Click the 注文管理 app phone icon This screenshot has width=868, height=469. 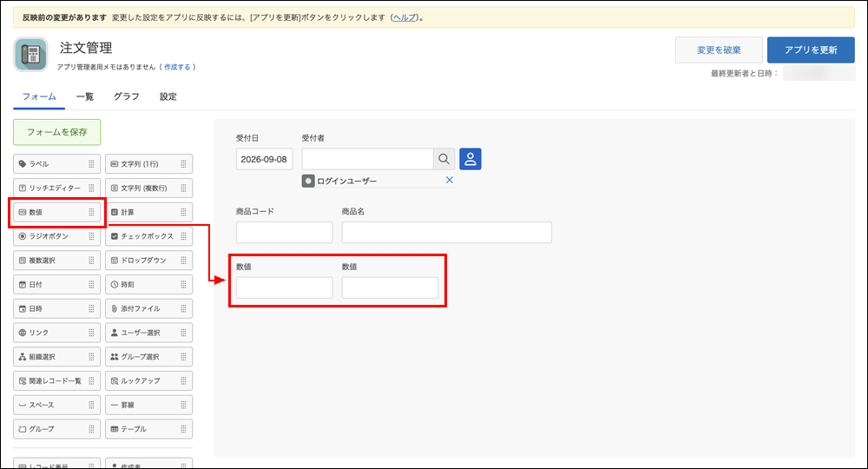click(30, 54)
